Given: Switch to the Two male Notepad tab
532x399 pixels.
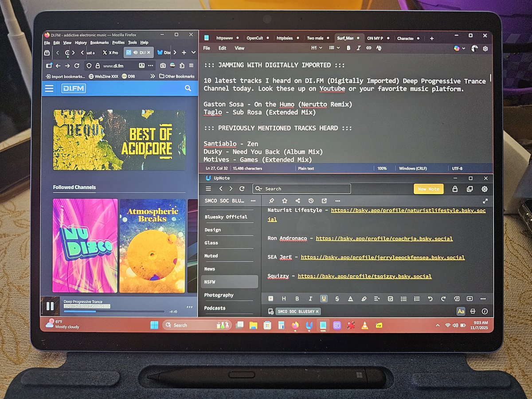Looking at the screenshot, I should pyautogui.click(x=317, y=38).
